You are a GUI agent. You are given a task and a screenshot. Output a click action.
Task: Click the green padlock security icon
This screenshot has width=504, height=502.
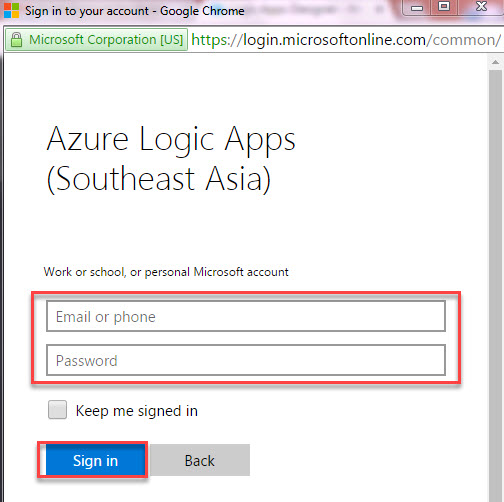(16, 40)
